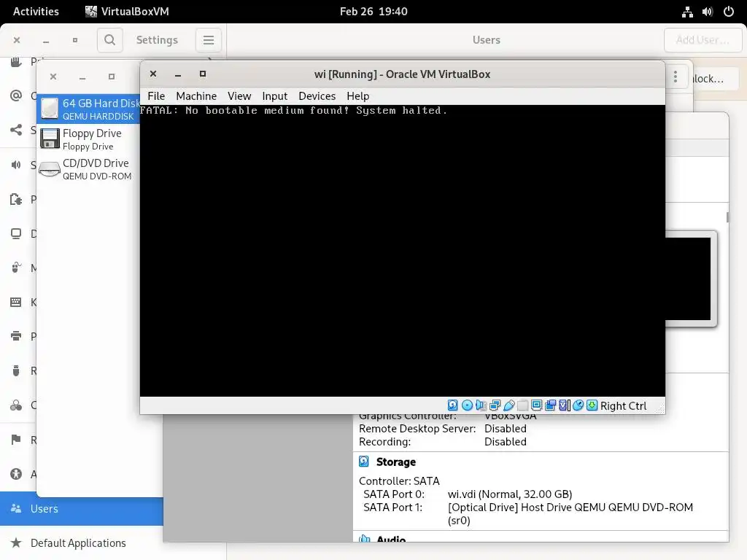Click the Sound speaker icon in Settings sidebar
The width and height of the screenshot is (747, 560).
(16, 165)
